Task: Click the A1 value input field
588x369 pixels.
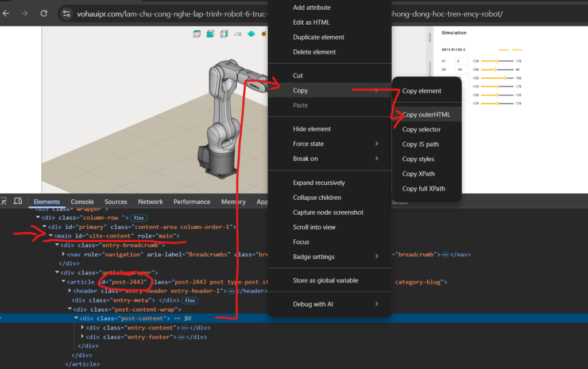Action: [462, 61]
